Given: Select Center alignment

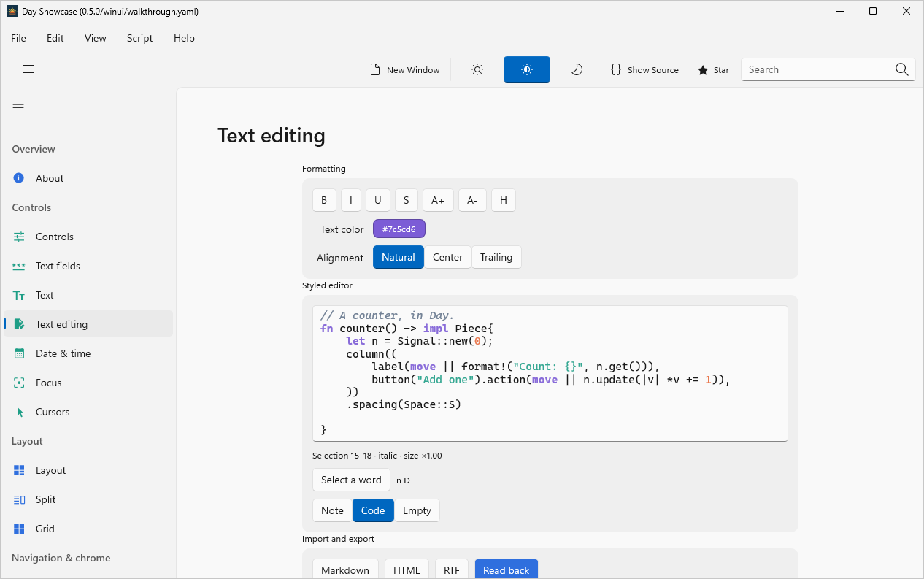Looking at the screenshot, I should [x=447, y=257].
